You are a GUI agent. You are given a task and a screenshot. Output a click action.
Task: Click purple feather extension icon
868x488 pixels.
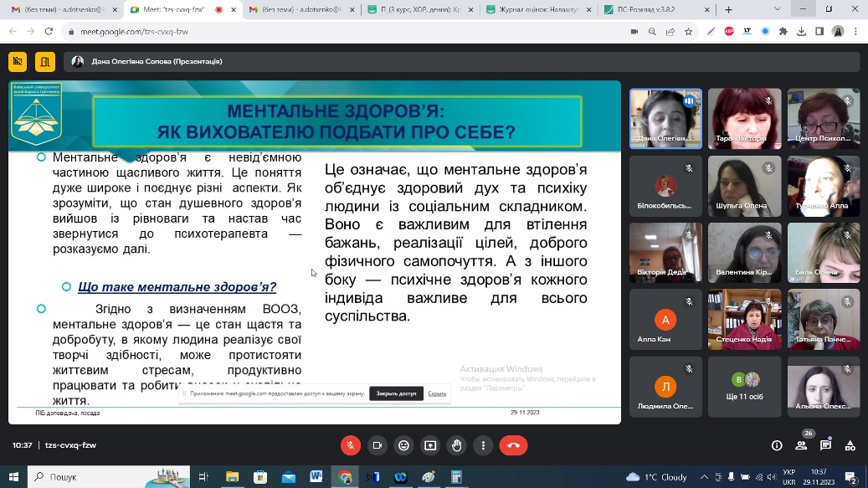click(711, 32)
